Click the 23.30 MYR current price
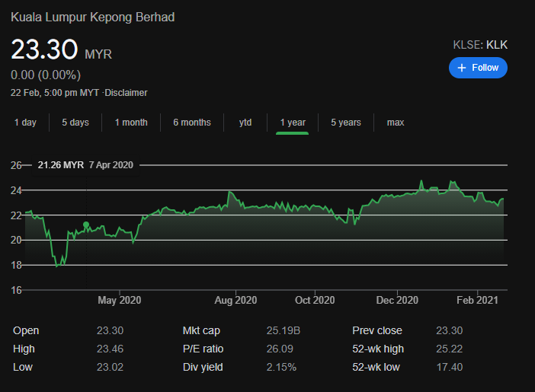The image size is (535, 392). pyautogui.click(x=61, y=51)
